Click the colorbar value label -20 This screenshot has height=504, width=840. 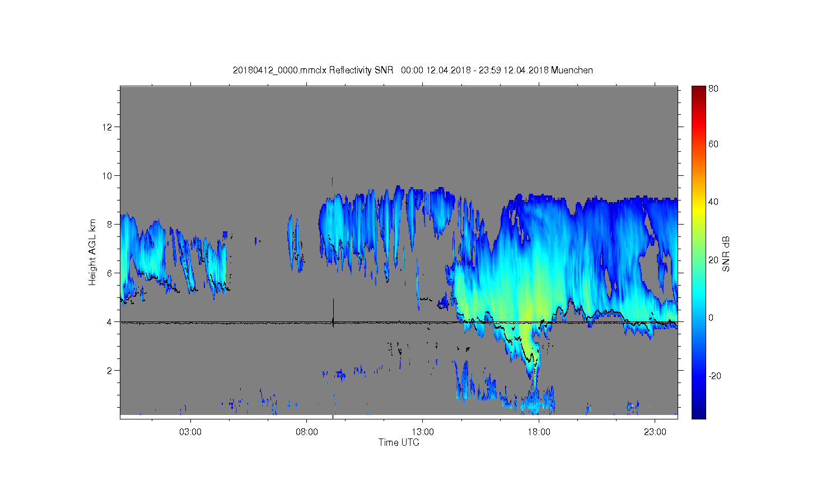(x=715, y=376)
